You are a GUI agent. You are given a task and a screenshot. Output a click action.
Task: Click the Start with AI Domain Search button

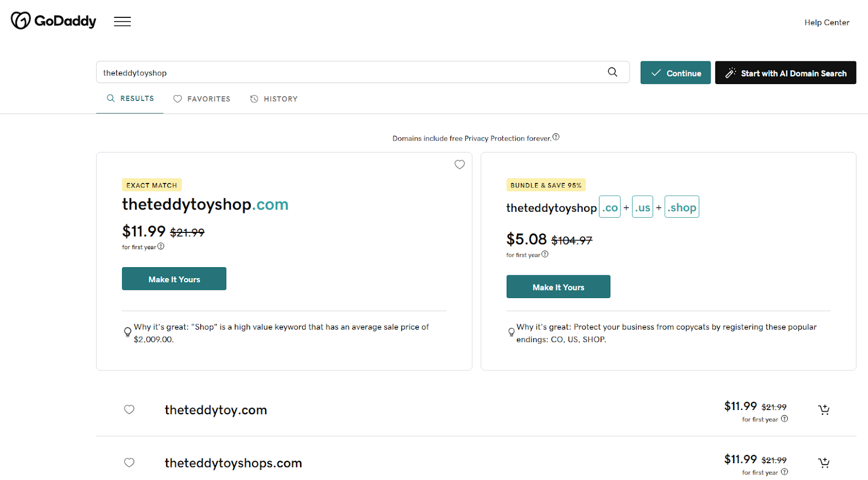(x=785, y=72)
